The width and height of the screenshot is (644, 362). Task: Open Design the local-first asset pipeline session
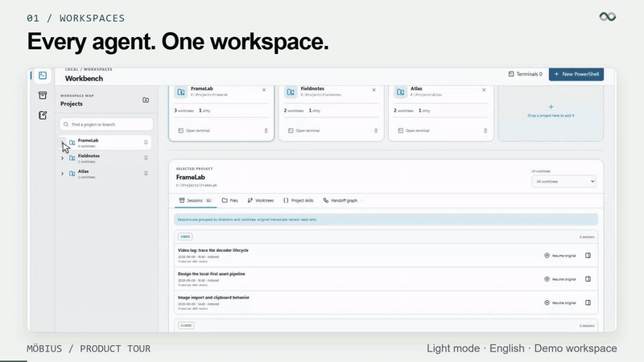point(212,274)
